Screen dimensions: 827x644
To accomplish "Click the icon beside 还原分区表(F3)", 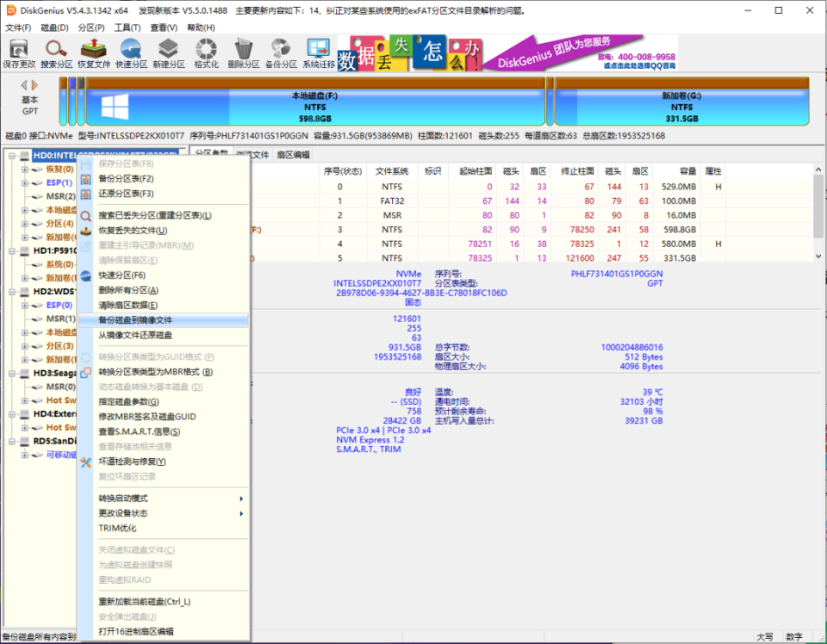I will click(86, 194).
